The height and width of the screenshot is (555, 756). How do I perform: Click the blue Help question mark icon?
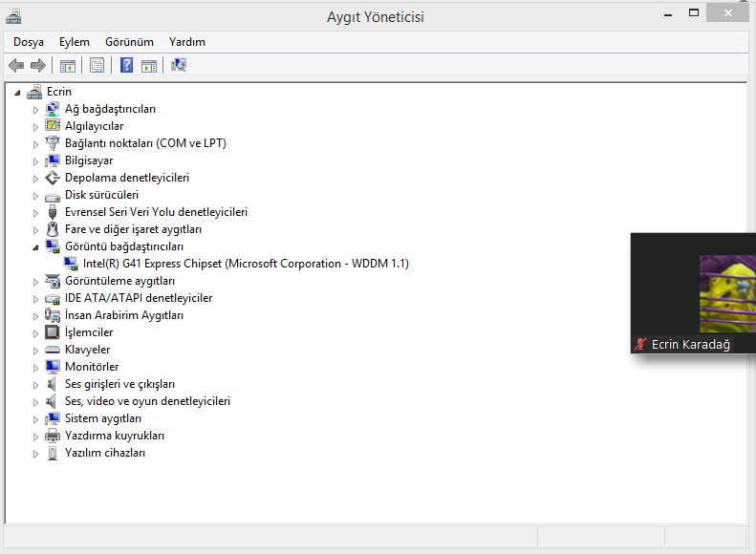(x=126, y=65)
